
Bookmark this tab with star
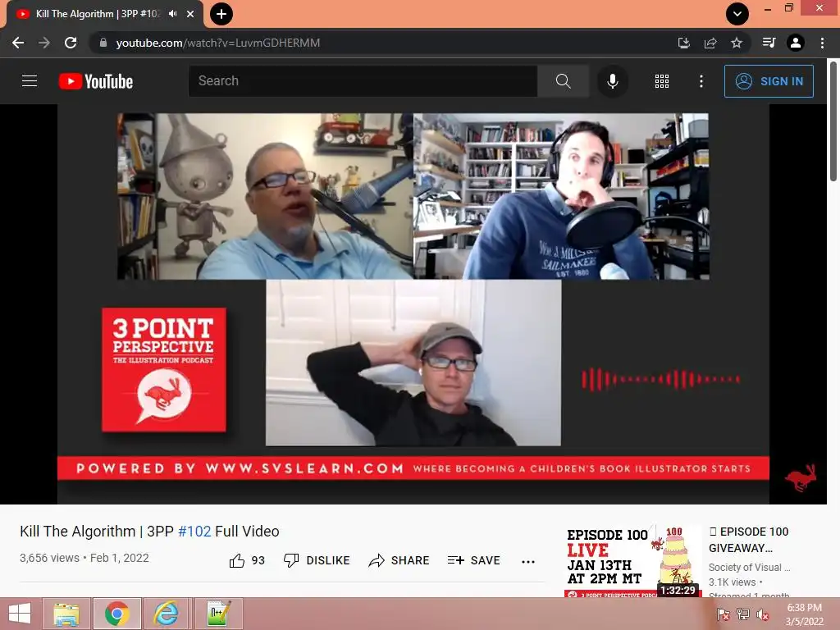[737, 43]
